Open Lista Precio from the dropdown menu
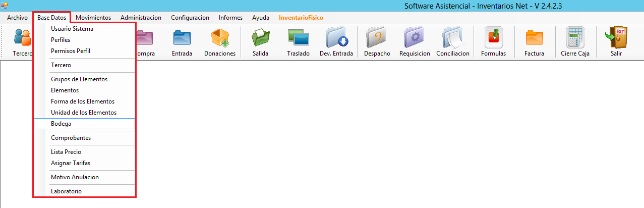Image resolution: width=644 pixels, height=208 pixels. coord(66,152)
